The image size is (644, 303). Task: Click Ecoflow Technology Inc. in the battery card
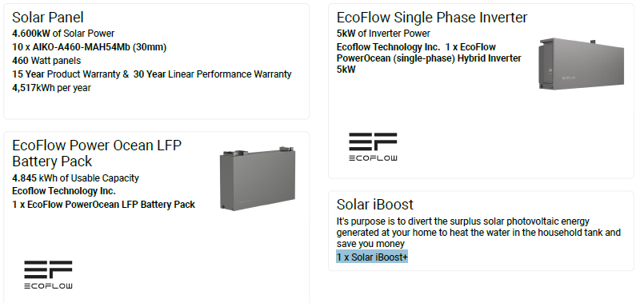point(64,191)
